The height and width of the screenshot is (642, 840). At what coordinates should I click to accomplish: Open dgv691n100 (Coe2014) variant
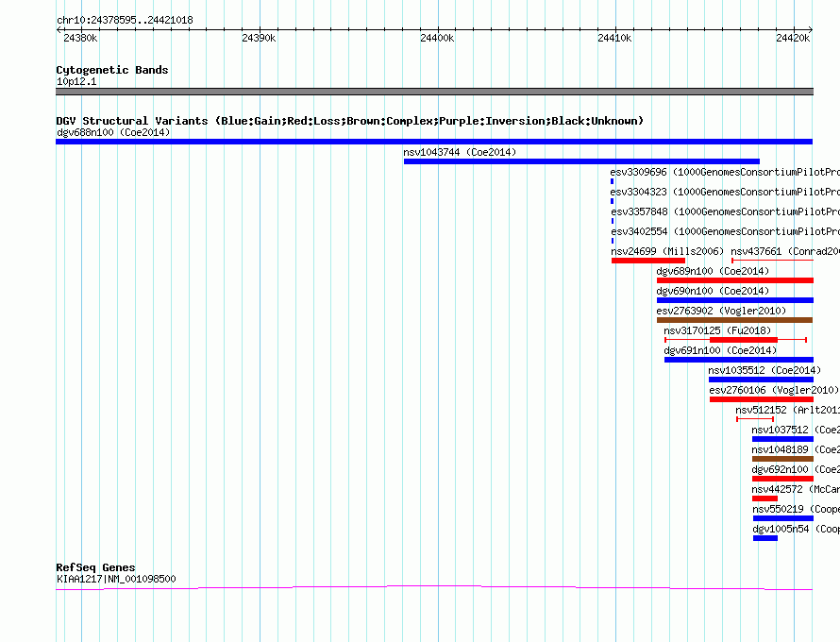[720, 350]
